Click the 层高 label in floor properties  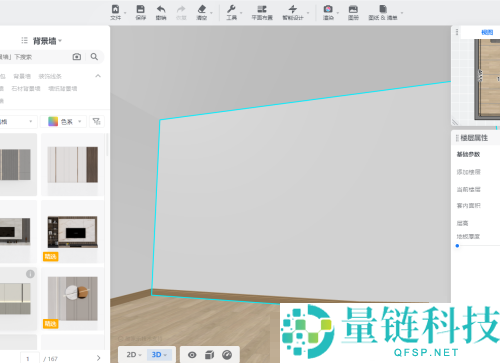pyautogui.click(x=462, y=223)
